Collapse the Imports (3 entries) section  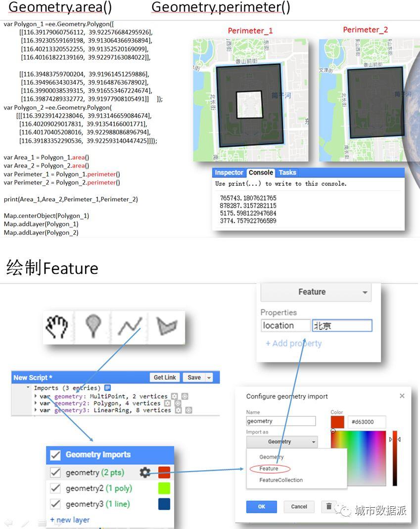click(28, 388)
